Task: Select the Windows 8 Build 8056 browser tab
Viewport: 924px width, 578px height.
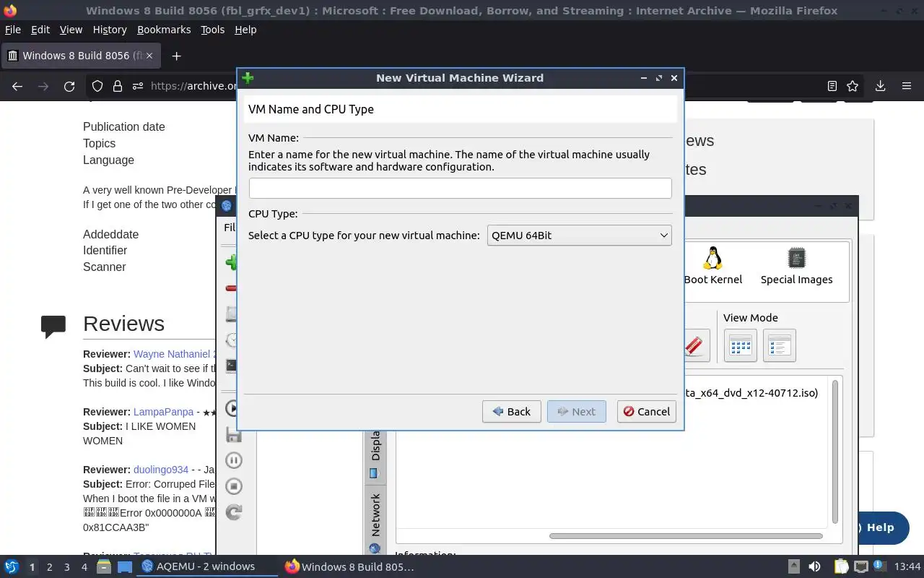Action: click(81, 56)
